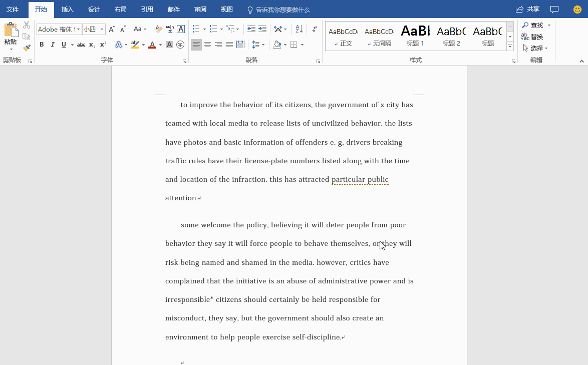Toggle subscript formatting
The height and width of the screenshot is (365, 588).
click(92, 45)
